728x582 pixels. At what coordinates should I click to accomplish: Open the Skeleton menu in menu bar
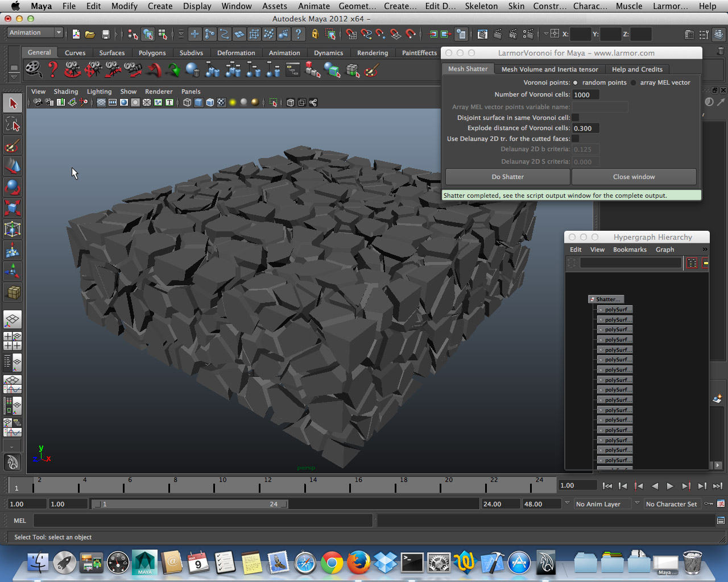tap(481, 6)
